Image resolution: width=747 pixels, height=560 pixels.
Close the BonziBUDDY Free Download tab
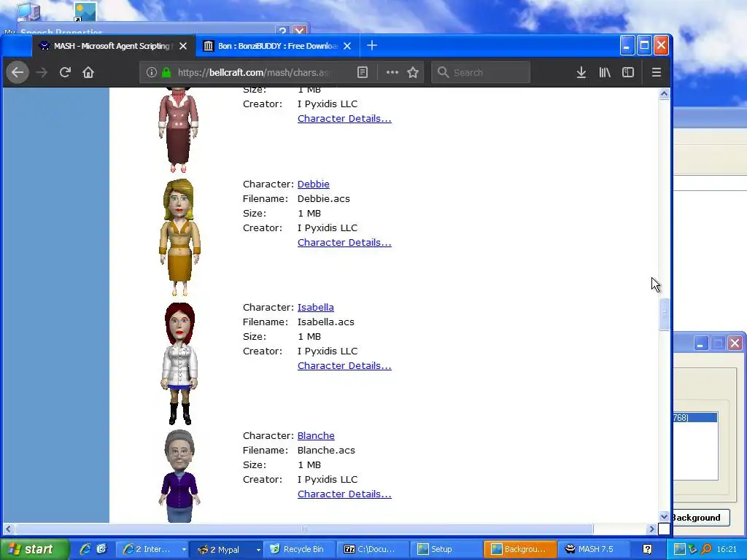(x=347, y=46)
